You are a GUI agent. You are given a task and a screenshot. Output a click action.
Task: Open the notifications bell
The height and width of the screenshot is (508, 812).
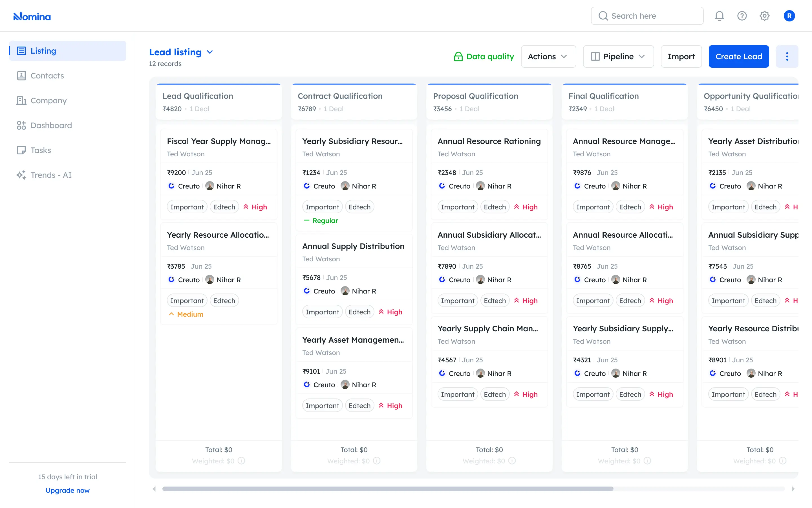[719, 16]
